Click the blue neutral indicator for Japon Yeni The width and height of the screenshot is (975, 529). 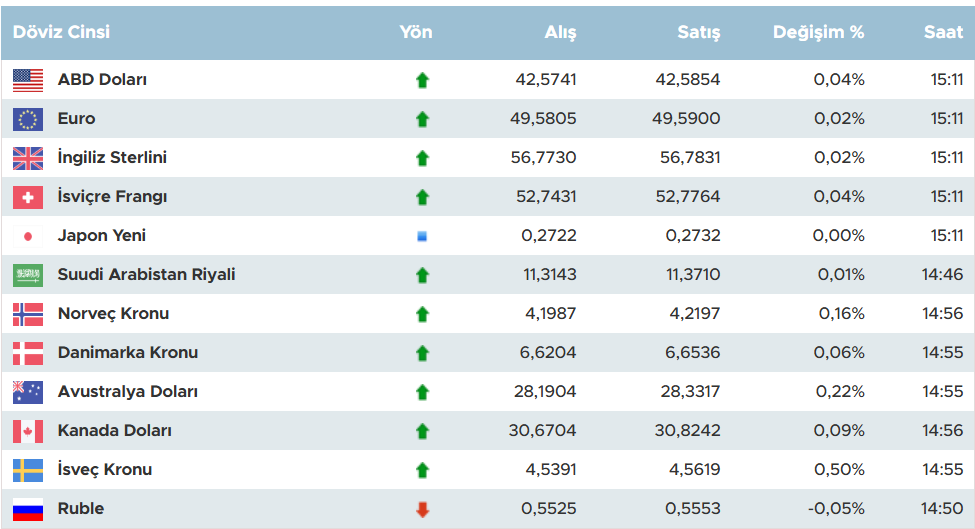pyautogui.click(x=422, y=237)
